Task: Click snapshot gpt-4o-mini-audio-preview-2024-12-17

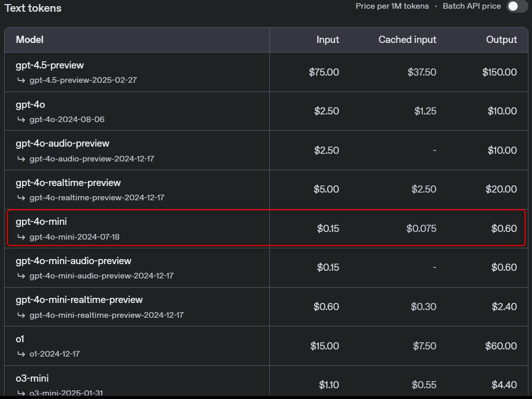Action: click(101, 276)
